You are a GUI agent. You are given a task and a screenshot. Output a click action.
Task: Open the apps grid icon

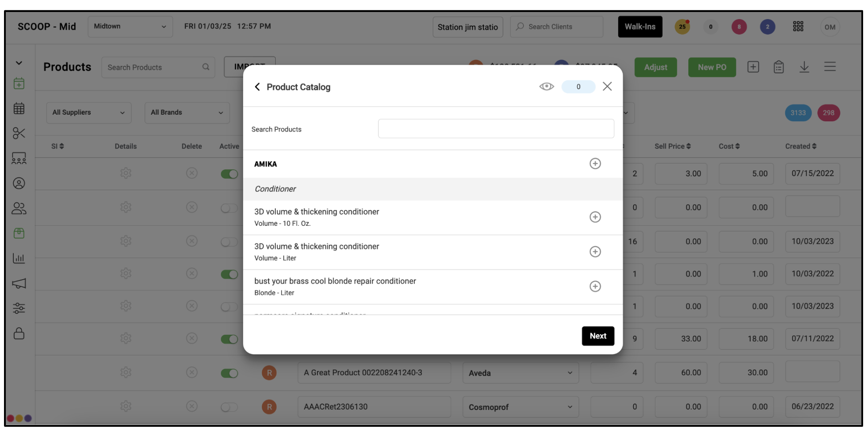pyautogui.click(x=798, y=27)
